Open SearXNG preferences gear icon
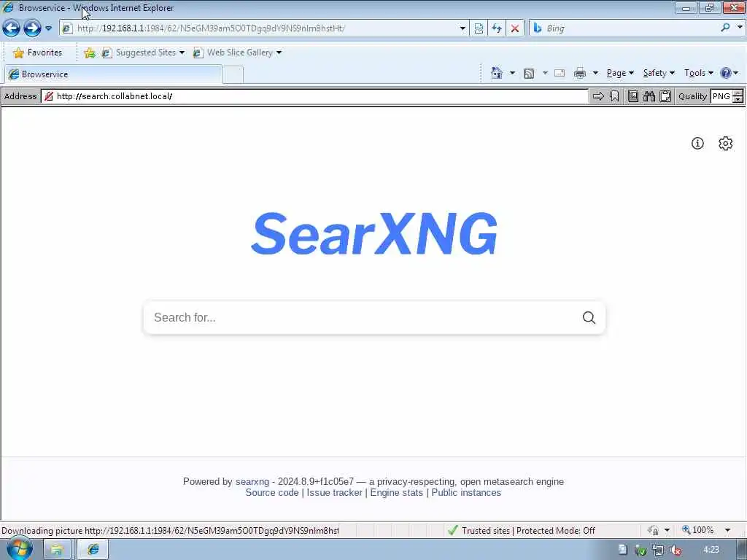 725,144
